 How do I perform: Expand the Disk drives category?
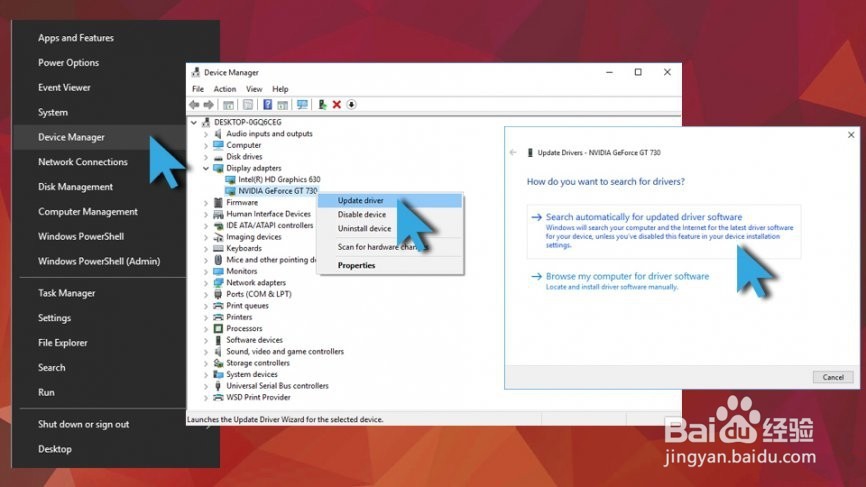tap(206, 157)
